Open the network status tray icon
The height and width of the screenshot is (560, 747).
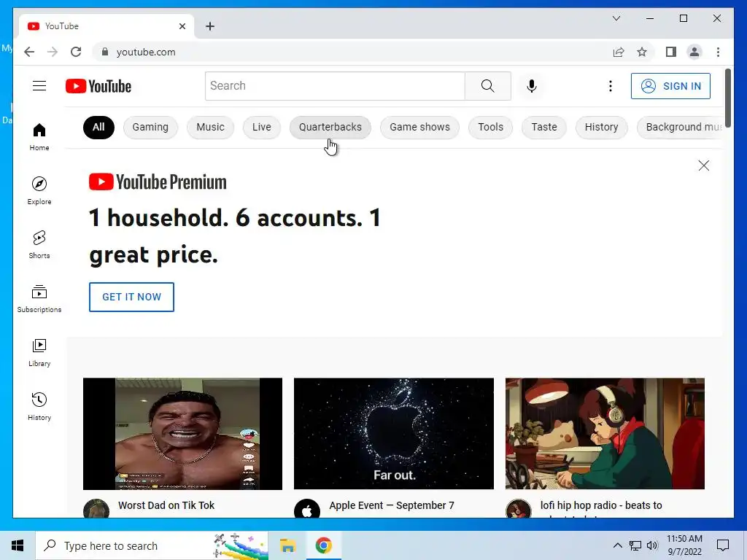tap(635, 545)
